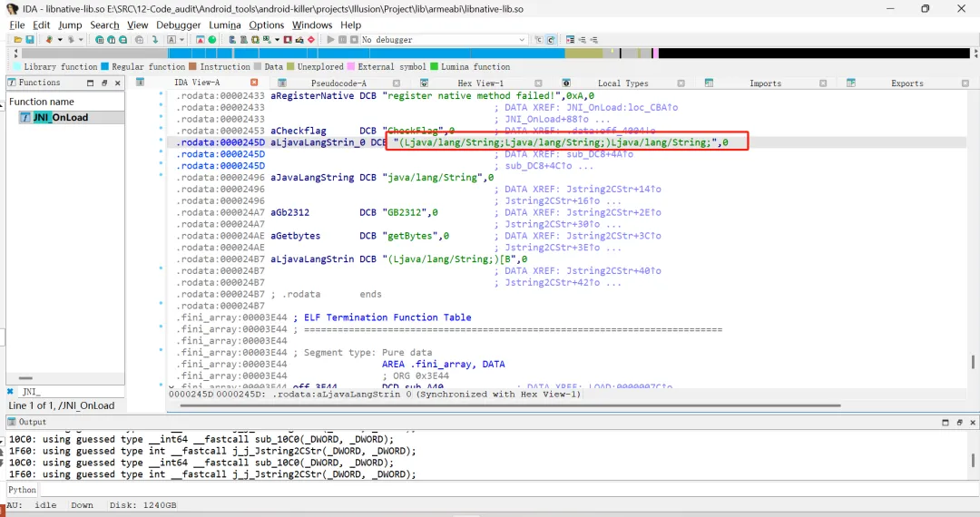Close the Pseudocode-A tab
The image size is (980, 517).
(397, 83)
